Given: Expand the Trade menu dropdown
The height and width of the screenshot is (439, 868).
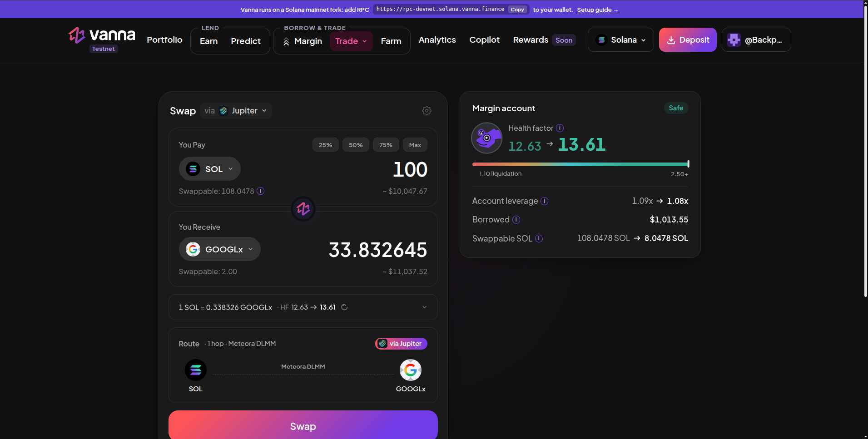Looking at the screenshot, I should [x=351, y=41].
